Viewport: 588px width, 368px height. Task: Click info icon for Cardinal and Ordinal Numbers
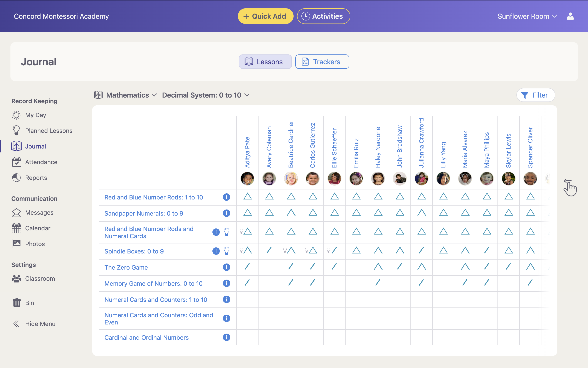pyautogui.click(x=226, y=337)
